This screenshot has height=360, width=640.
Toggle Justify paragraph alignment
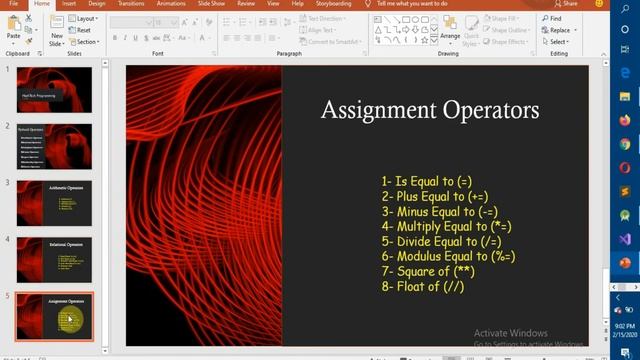coord(258,38)
